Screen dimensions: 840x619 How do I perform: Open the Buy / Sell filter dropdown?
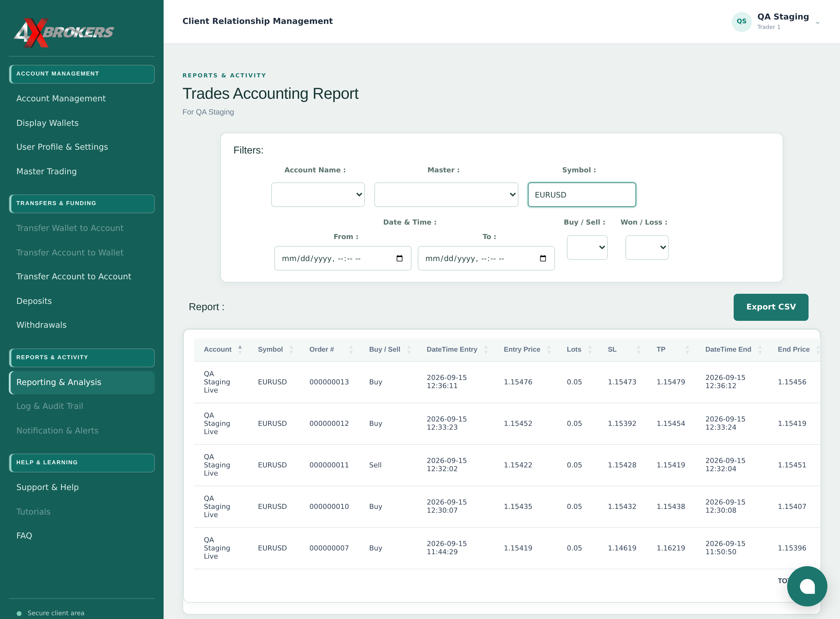coord(587,247)
